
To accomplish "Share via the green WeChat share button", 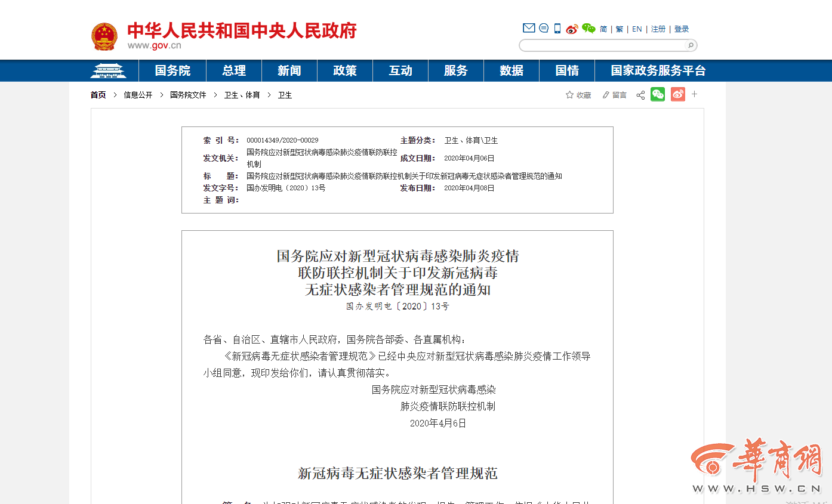I will coord(657,94).
